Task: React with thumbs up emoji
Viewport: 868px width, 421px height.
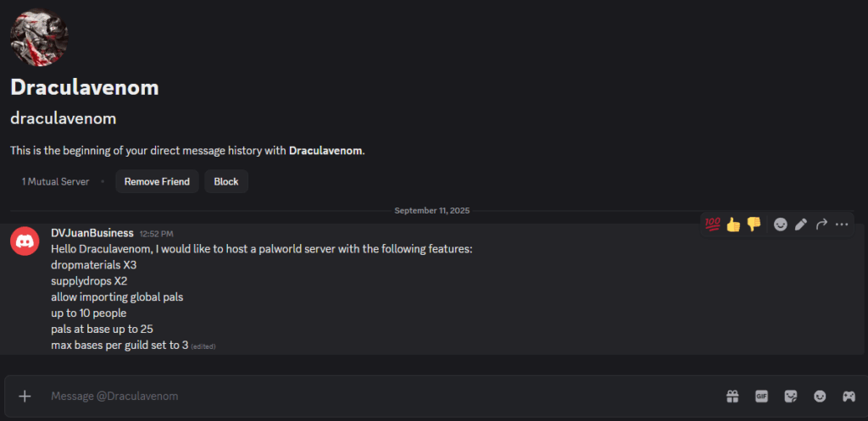Action: point(733,224)
